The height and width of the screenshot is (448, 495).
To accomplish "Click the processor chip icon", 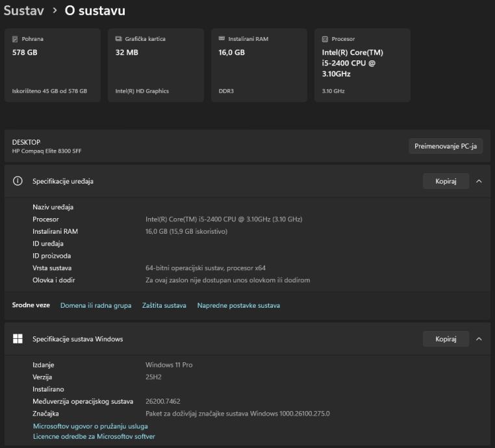I will pos(325,39).
